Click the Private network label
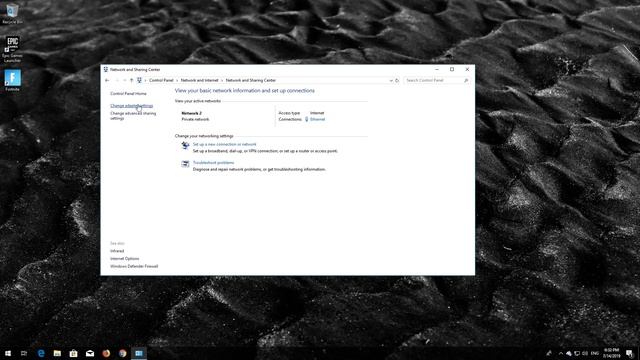 tap(195, 119)
